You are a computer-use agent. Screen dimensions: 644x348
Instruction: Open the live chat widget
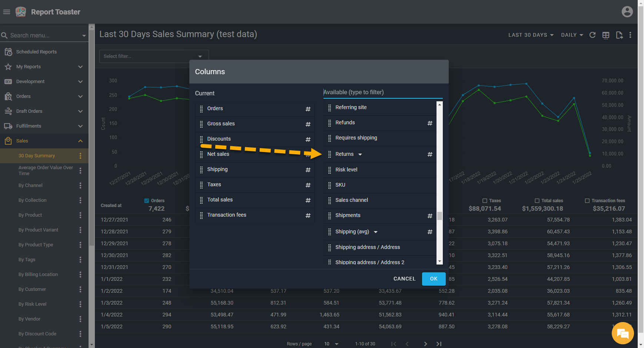point(623,334)
